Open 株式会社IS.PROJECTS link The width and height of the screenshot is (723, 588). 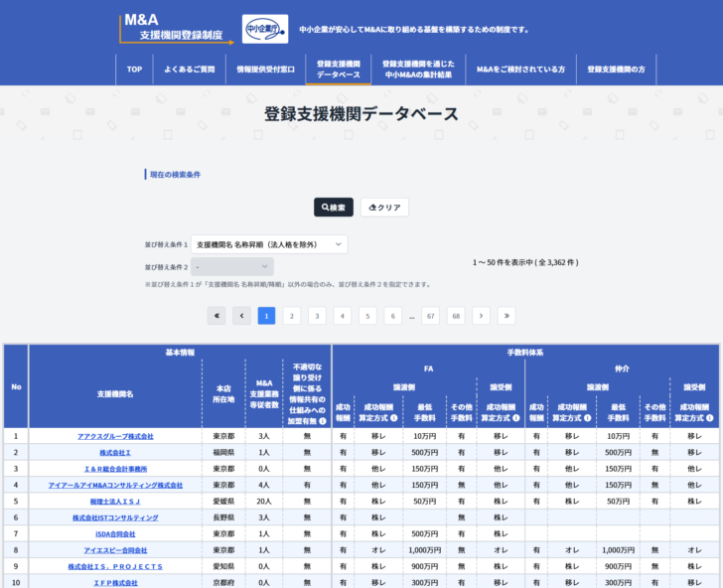point(115,566)
